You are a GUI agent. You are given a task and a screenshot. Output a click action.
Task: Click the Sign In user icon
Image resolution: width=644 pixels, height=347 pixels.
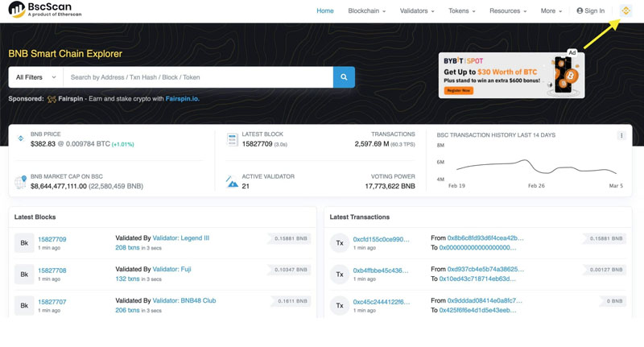580,10
